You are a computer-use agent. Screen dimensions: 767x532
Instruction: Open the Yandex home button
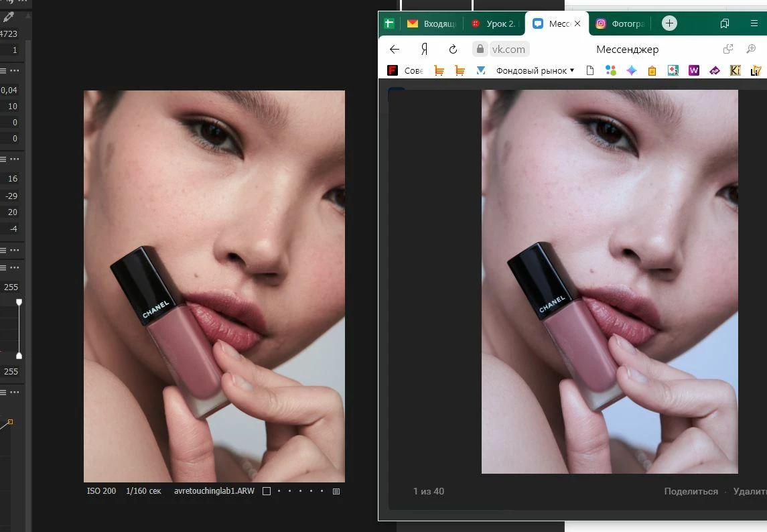click(x=424, y=49)
